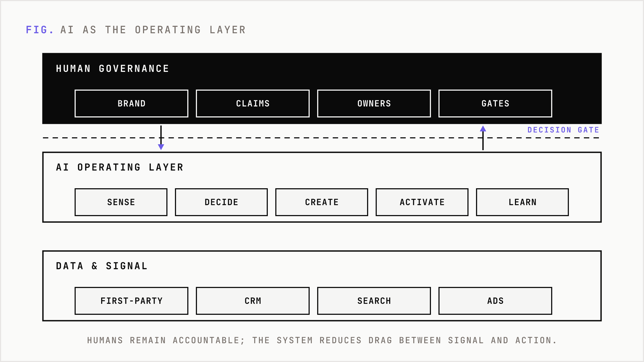The height and width of the screenshot is (362, 644).
Task: Select the GATES box
Action: coord(495,104)
